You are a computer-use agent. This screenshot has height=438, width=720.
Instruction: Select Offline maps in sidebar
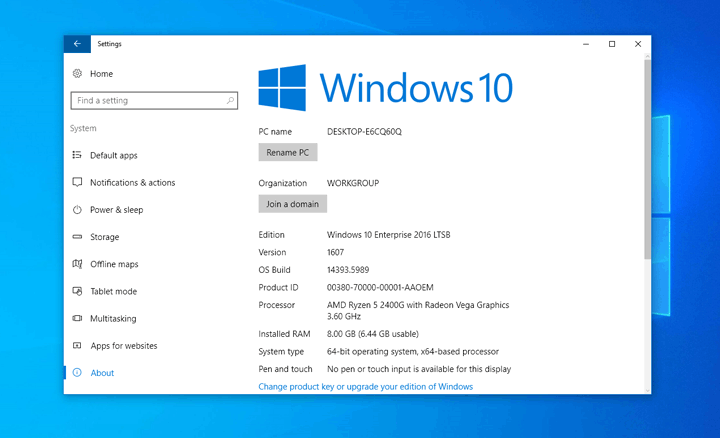[x=114, y=264]
